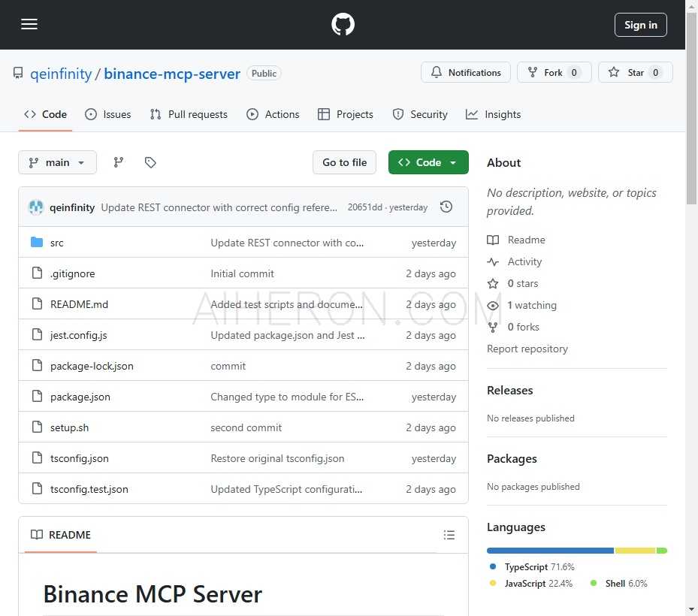Screen dimensions: 698x616
Task: Open the Projects tab
Action: (346, 114)
